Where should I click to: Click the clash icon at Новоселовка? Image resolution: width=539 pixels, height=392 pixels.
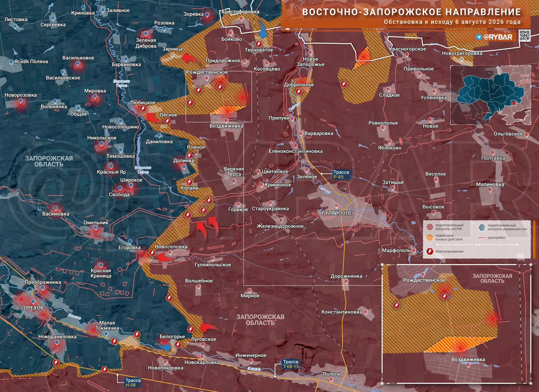point(152,253)
